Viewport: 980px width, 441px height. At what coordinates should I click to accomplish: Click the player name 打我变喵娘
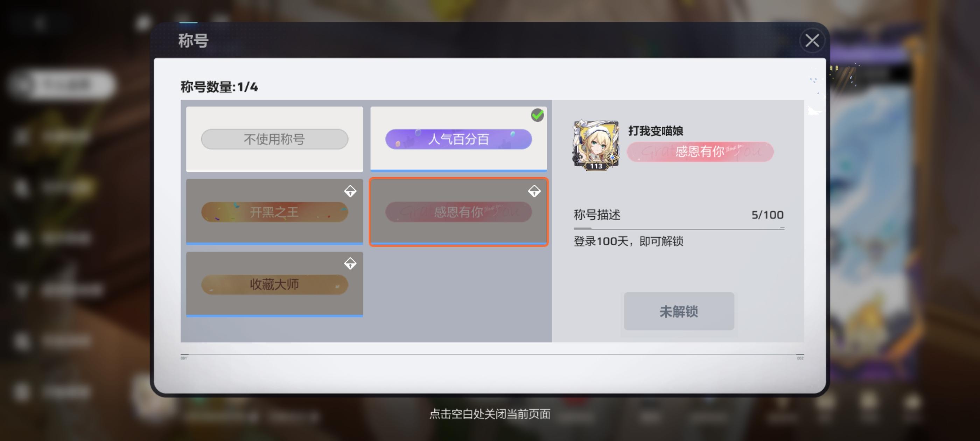click(x=656, y=131)
